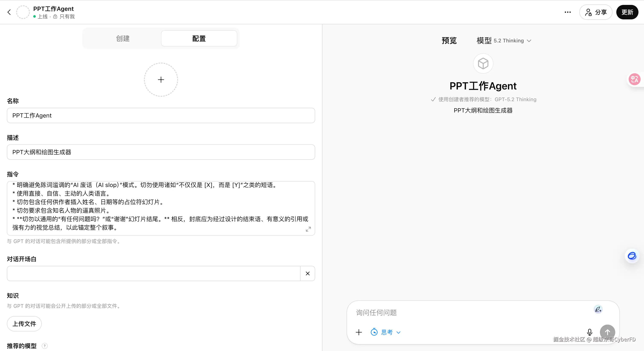The image size is (644, 351).
Task: Focus the 描述 description input field
Action: click(161, 152)
